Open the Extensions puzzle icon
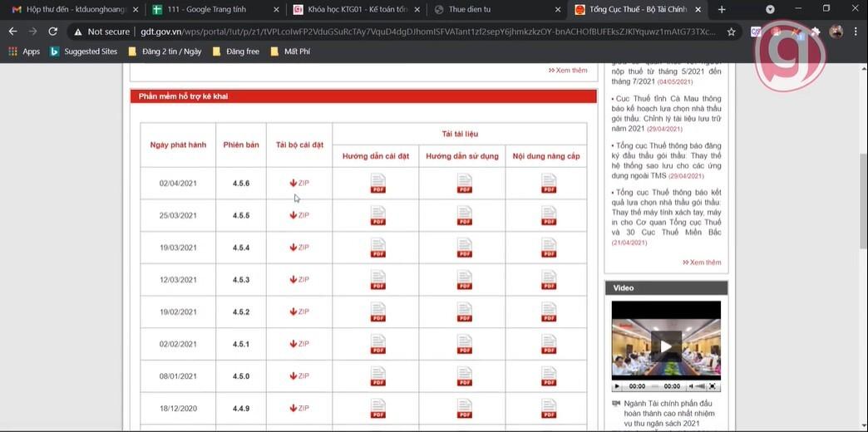This screenshot has height=432, width=868. pos(815,32)
